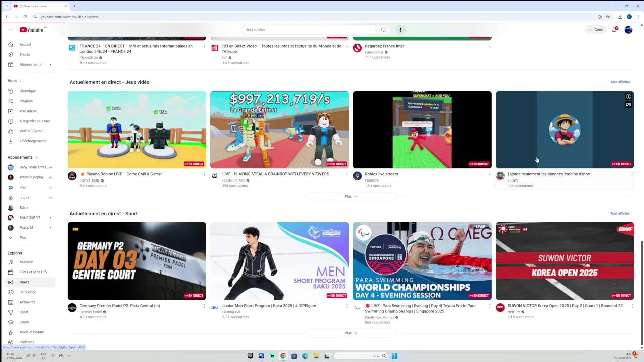644x362 pixels.
Task: Open Men Short Program Baku 2025 thumbnail
Action: point(279,261)
